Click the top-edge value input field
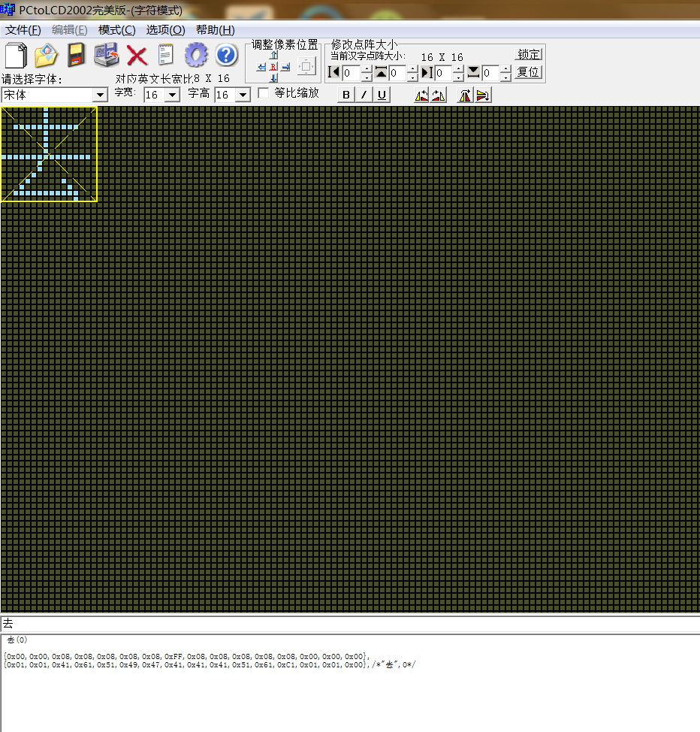The width and height of the screenshot is (700, 732). 397,73
